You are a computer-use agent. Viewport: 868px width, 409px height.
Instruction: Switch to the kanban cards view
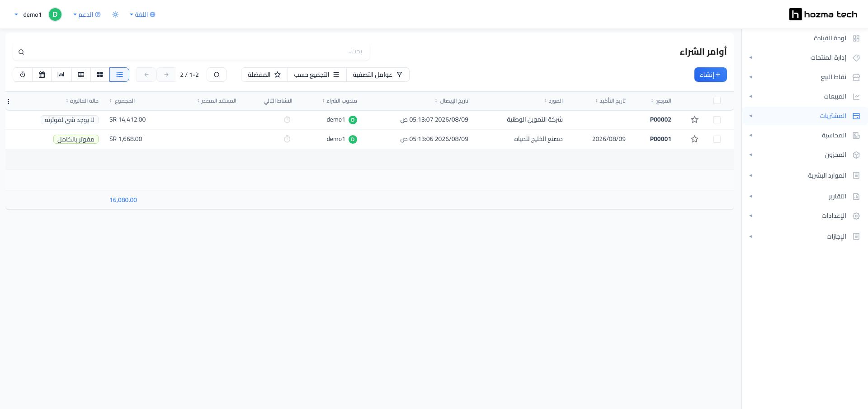(100, 75)
